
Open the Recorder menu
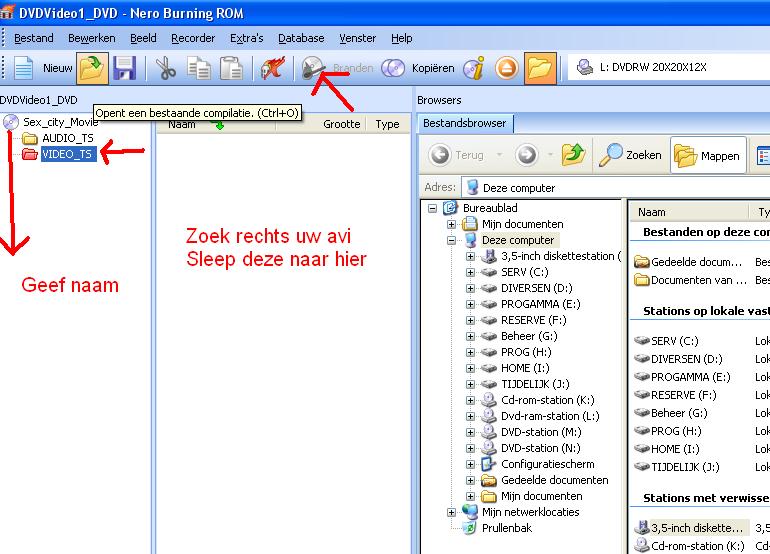click(193, 38)
